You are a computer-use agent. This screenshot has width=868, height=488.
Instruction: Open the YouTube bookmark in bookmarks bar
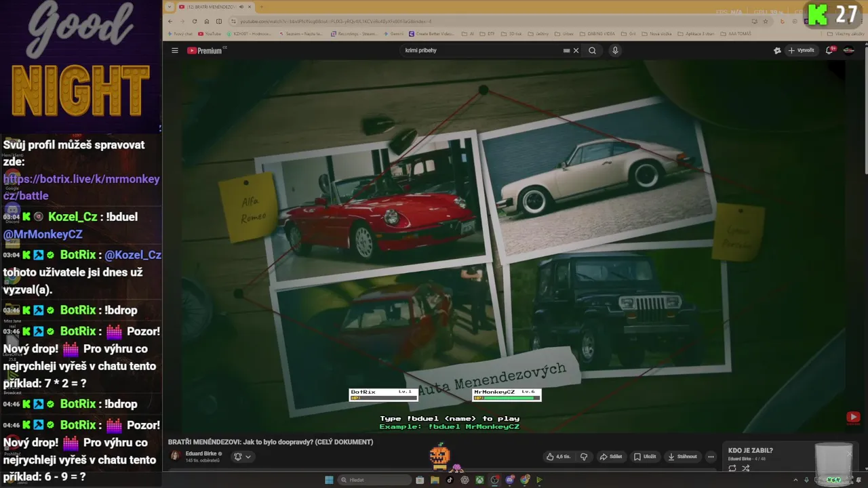click(x=210, y=33)
